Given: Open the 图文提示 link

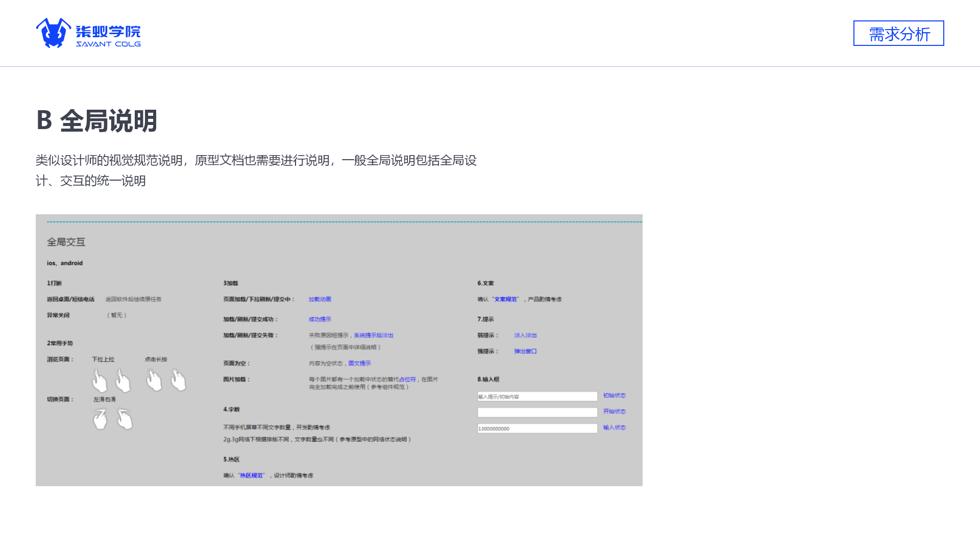Looking at the screenshot, I should point(359,364).
